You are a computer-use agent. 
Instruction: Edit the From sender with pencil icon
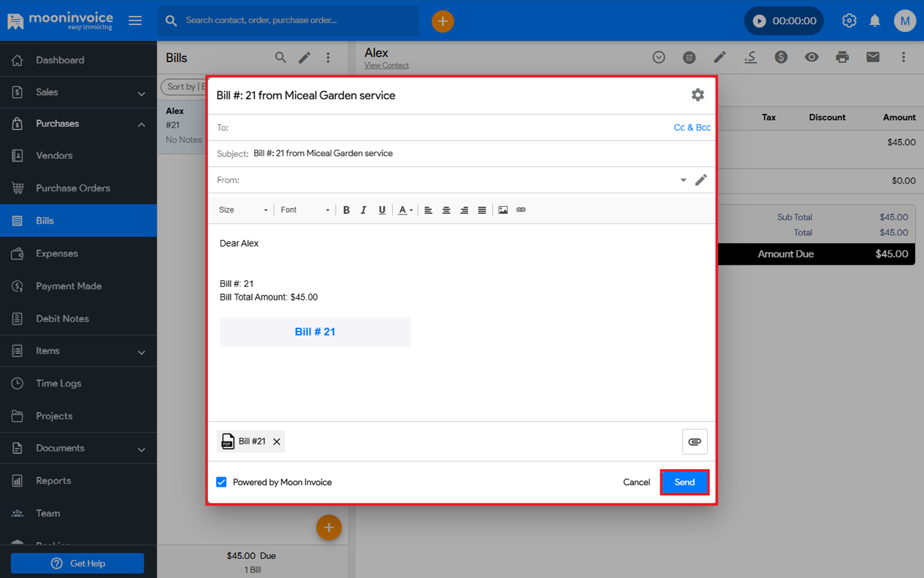point(701,180)
